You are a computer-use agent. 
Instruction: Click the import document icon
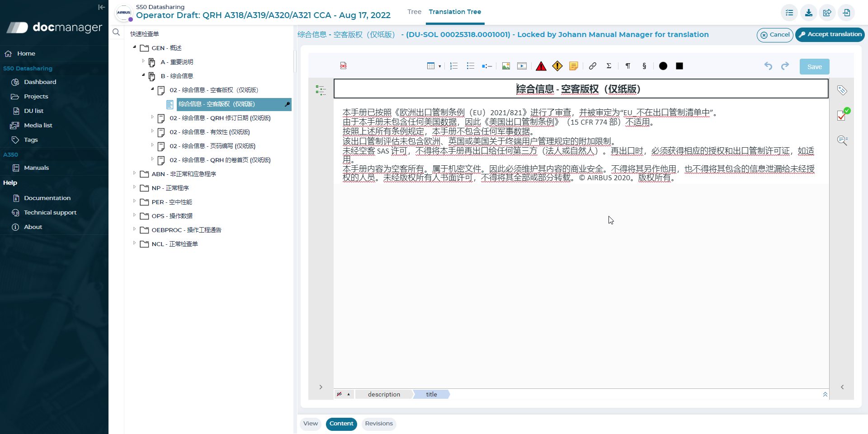(846, 13)
